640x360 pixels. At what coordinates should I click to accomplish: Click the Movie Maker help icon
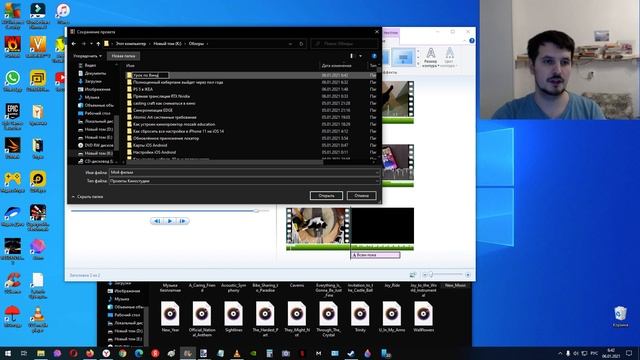tap(472, 41)
